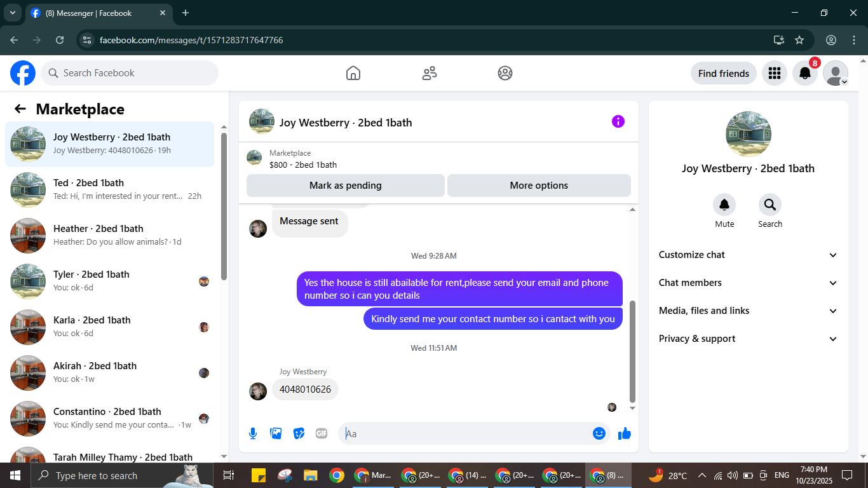Mute this chat with bell icon
The width and height of the screenshot is (868, 488).
[x=724, y=205]
